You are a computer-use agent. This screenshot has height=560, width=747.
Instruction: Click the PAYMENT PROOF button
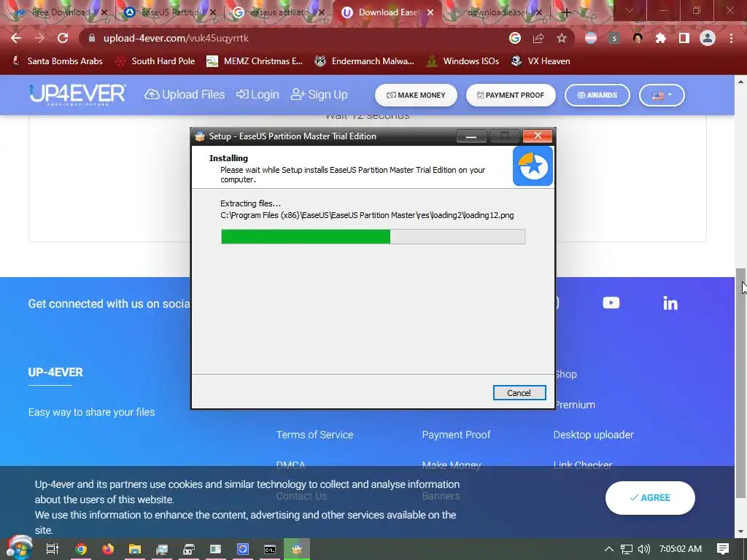[511, 96]
